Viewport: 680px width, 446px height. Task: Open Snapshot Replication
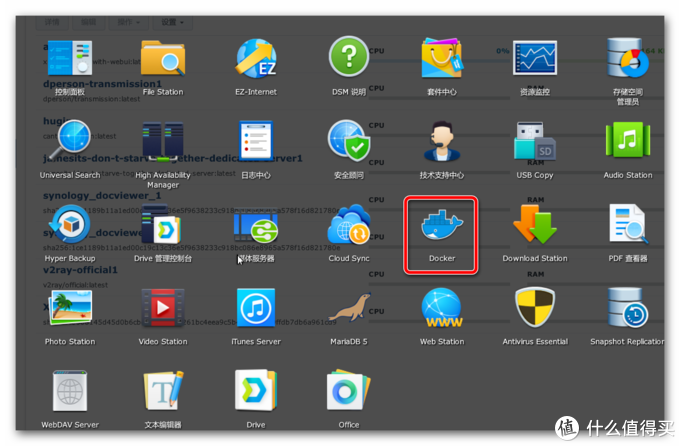pyautogui.click(x=628, y=308)
